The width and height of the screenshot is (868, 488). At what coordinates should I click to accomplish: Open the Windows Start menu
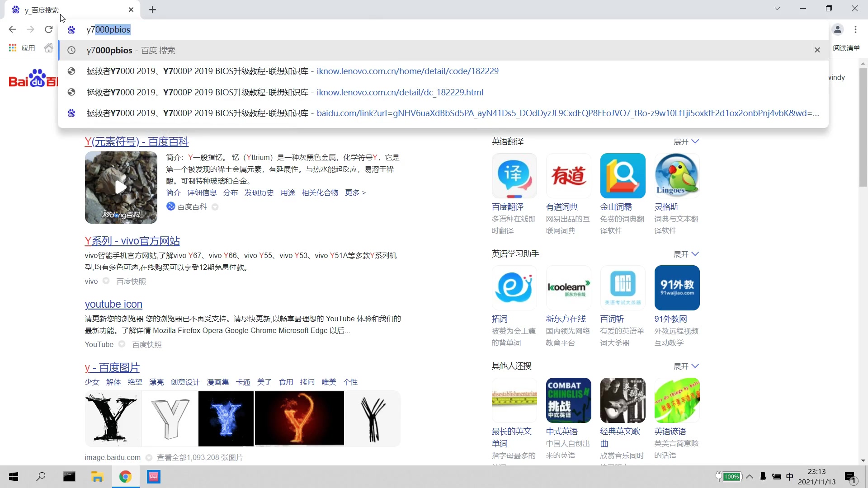click(14, 477)
